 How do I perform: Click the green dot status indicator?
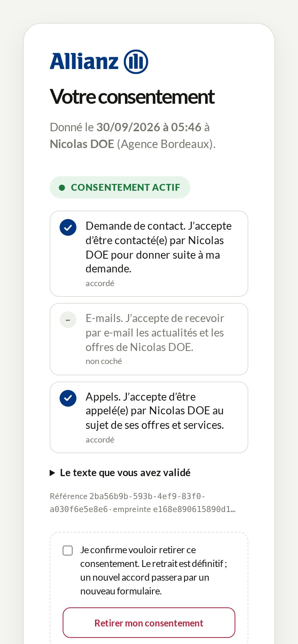point(62,187)
